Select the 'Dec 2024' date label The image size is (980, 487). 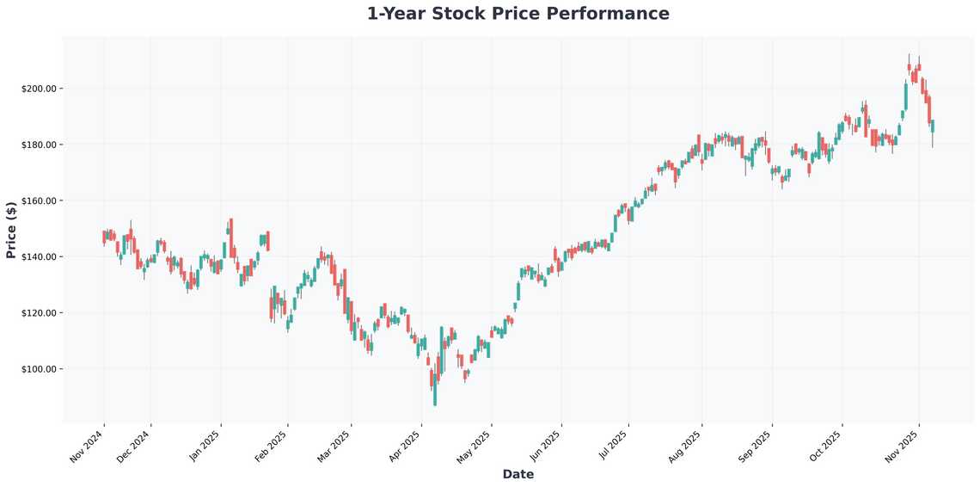134,446
